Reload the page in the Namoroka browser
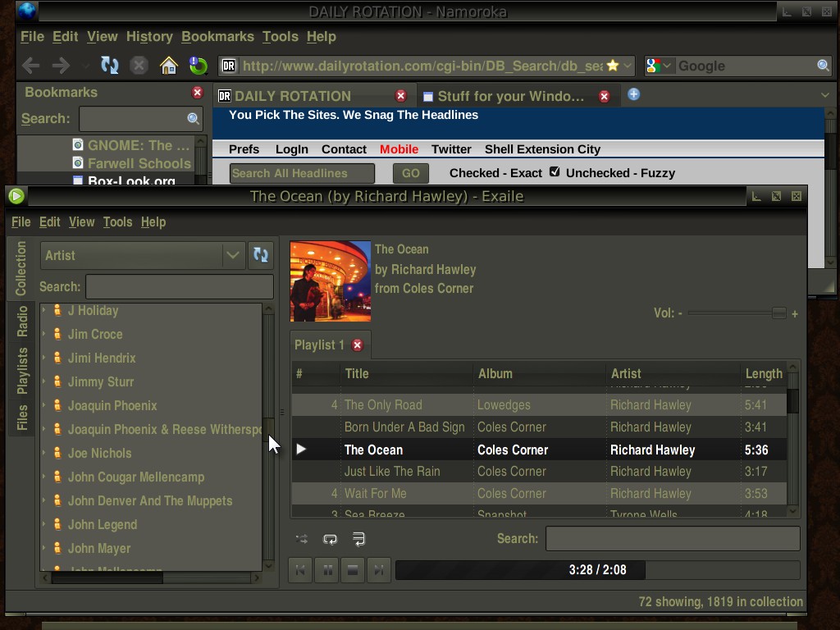 [x=110, y=66]
